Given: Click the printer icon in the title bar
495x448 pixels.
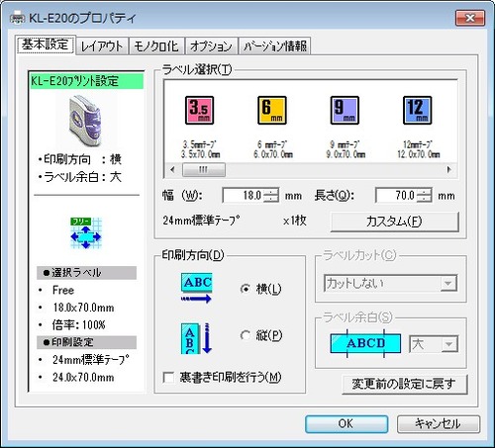Looking at the screenshot, I should pos(17,17).
